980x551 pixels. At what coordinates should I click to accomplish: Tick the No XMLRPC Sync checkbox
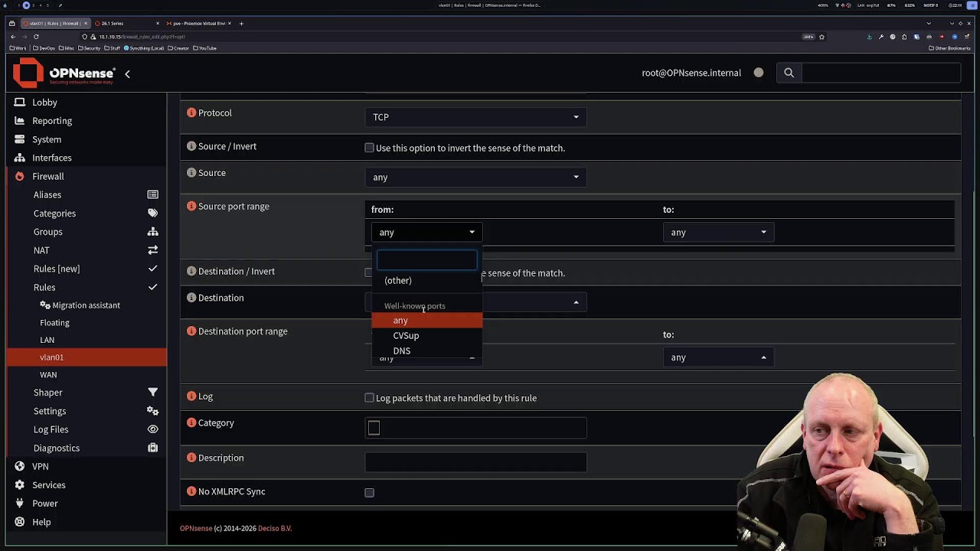369,493
